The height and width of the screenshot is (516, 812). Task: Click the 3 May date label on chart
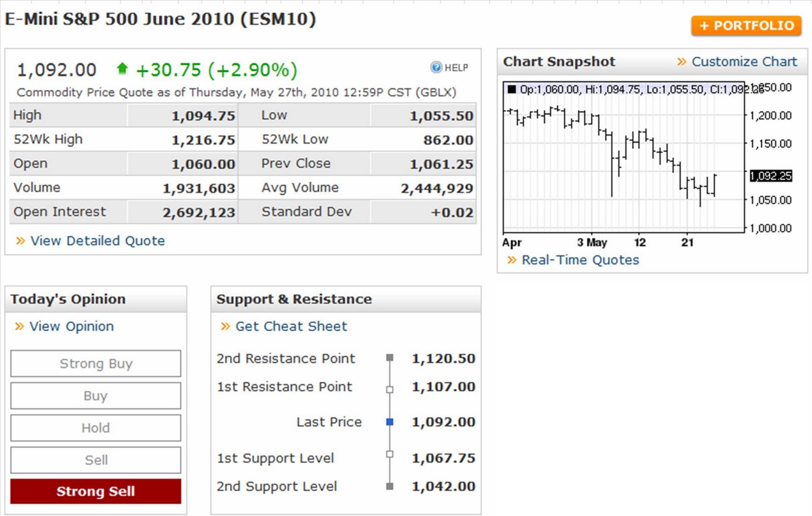pyautogui.click(x=592, y=242)
